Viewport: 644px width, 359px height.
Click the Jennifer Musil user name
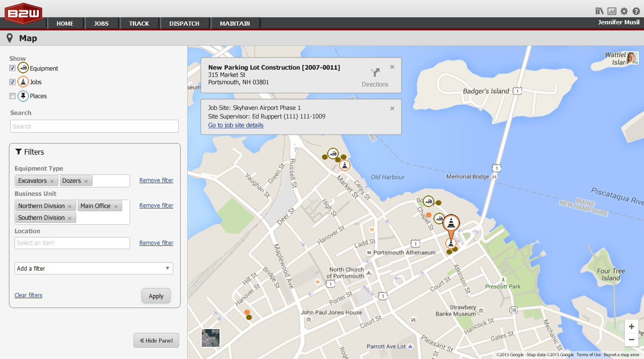click(619, 22)
